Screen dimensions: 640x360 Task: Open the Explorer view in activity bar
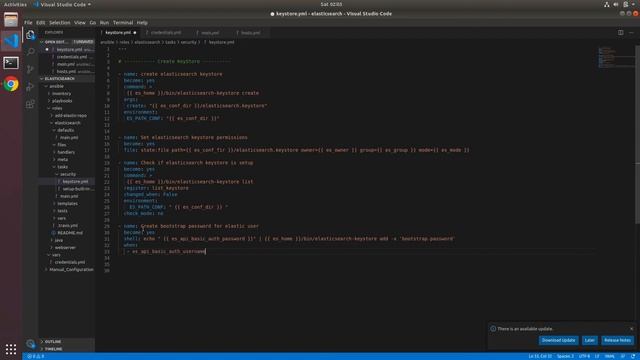(30, 35)
